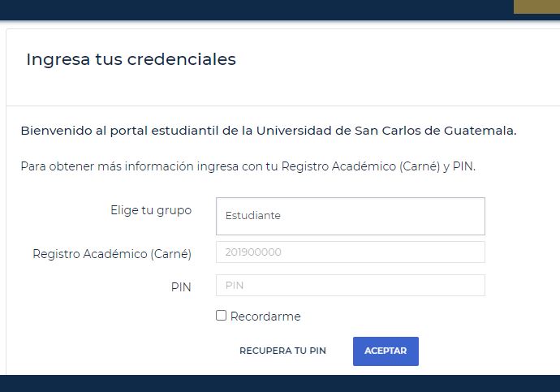Enable the Recordarme checkbox
The image size is (560, 392).
[221, 316]
